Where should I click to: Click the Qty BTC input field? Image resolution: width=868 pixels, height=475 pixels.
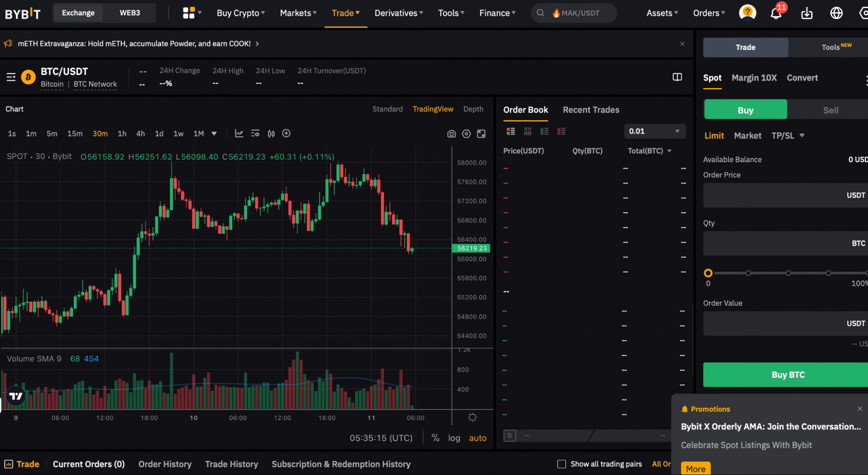pyautogui.click(x=785, y=243)
